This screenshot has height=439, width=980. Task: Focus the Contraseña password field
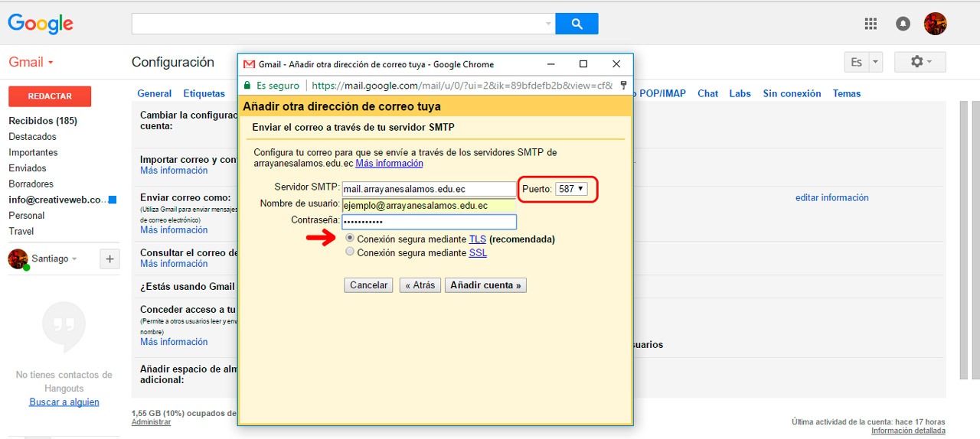429,222
